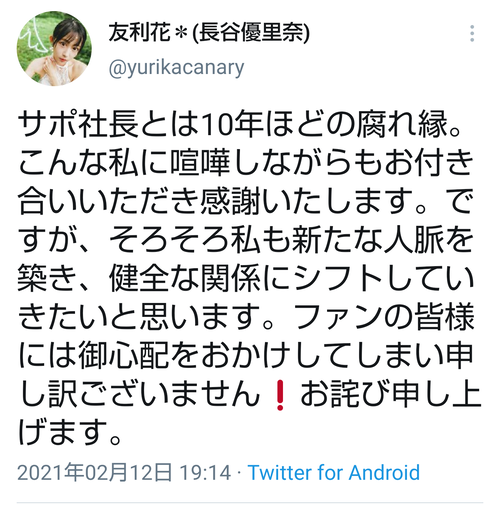500x509 pixels.
Task: Click the tweet line starting 築き、健全な関係
Action: coord(246,278)
